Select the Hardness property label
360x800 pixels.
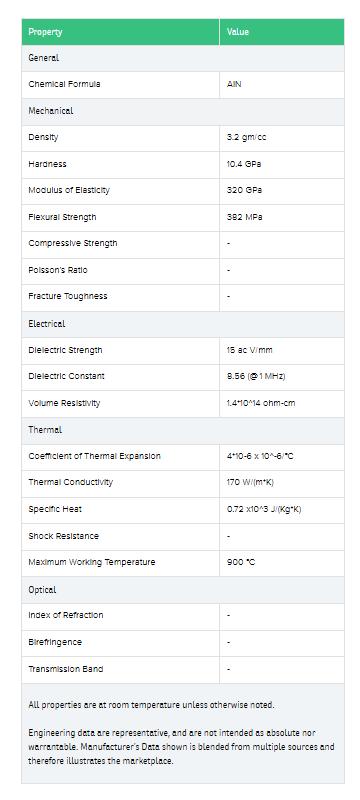(x=47, y=164)
